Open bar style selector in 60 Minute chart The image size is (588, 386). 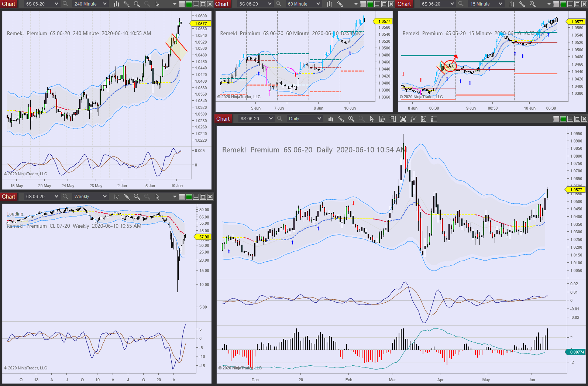click(x=330, y=4)
